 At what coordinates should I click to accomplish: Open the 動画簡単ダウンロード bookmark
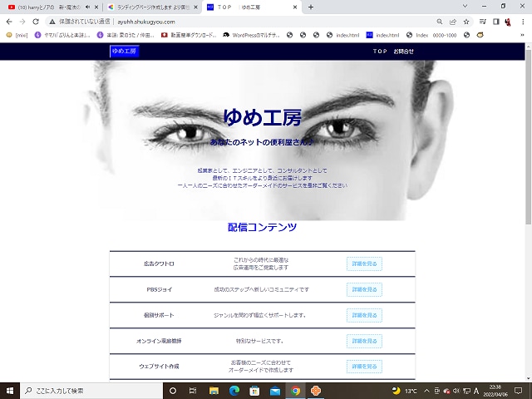189,35
